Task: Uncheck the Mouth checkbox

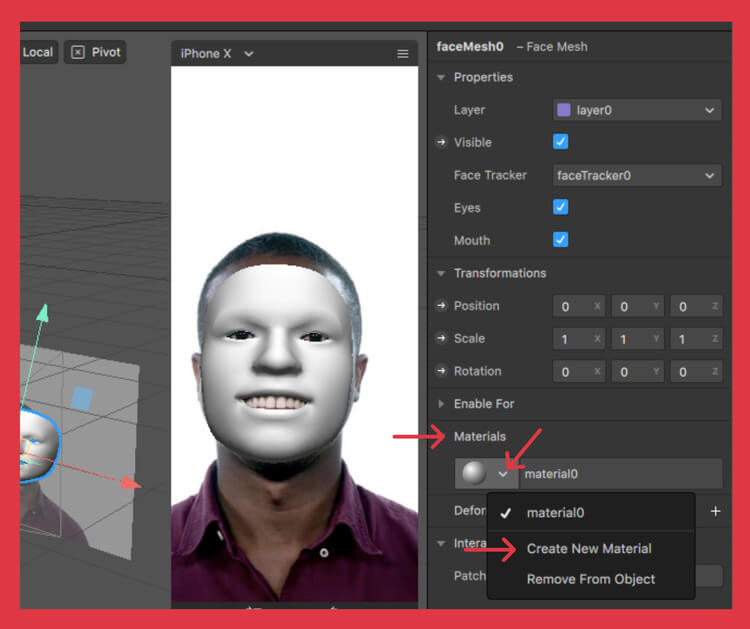Action: (560, 240)
